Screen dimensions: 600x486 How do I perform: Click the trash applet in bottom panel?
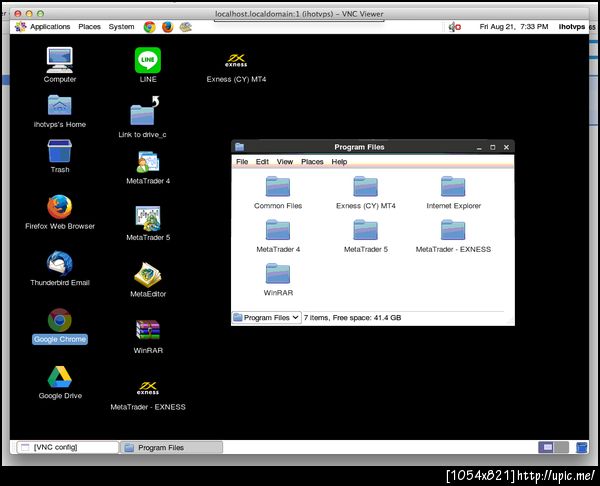pos(581,447)
